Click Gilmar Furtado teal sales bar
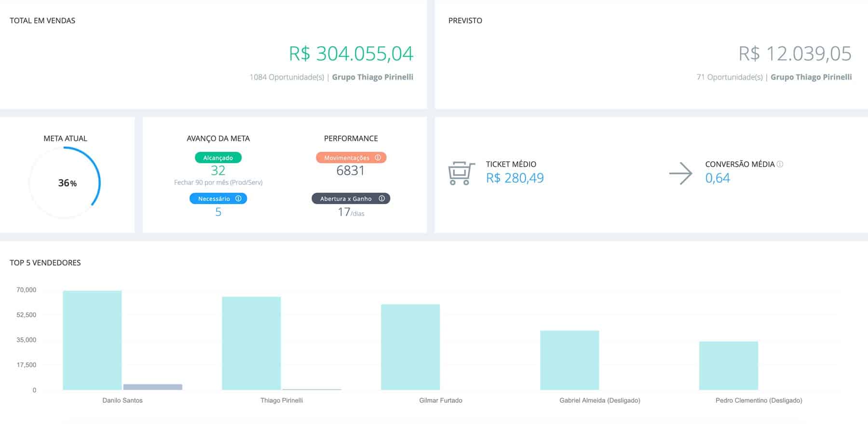Screen dimensions: 868x424 point(410,347)
